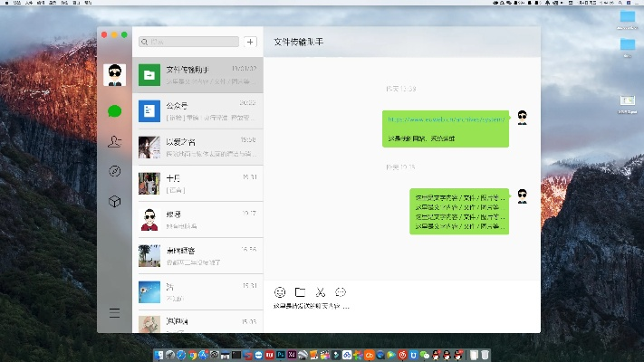Click the send file folder icon

[x=300, y=291]
